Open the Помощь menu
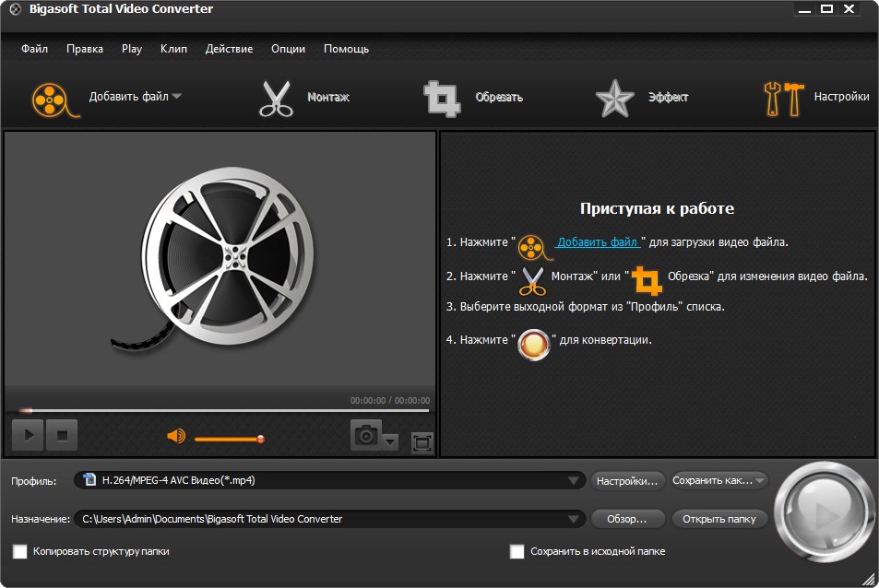This screenshot has width=879, height=588. 346,49
